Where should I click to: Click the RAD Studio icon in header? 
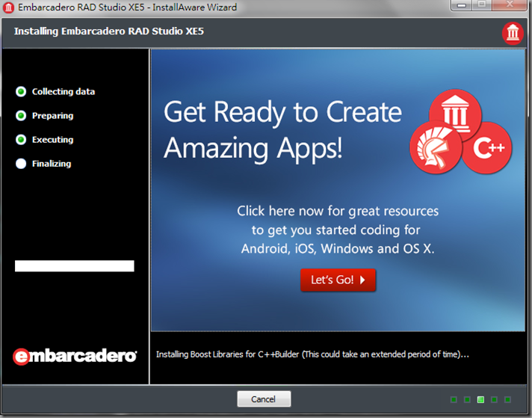[513, 34]
